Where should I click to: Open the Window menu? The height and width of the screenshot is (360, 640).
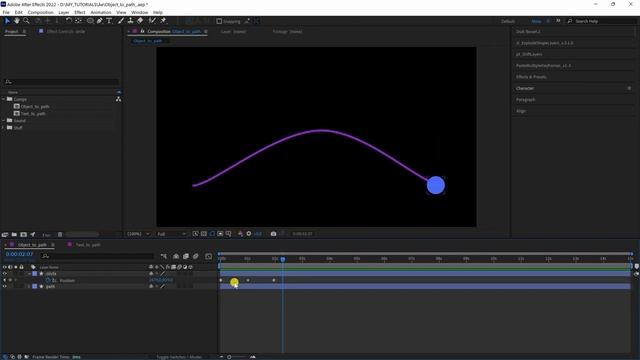(139, 13)
